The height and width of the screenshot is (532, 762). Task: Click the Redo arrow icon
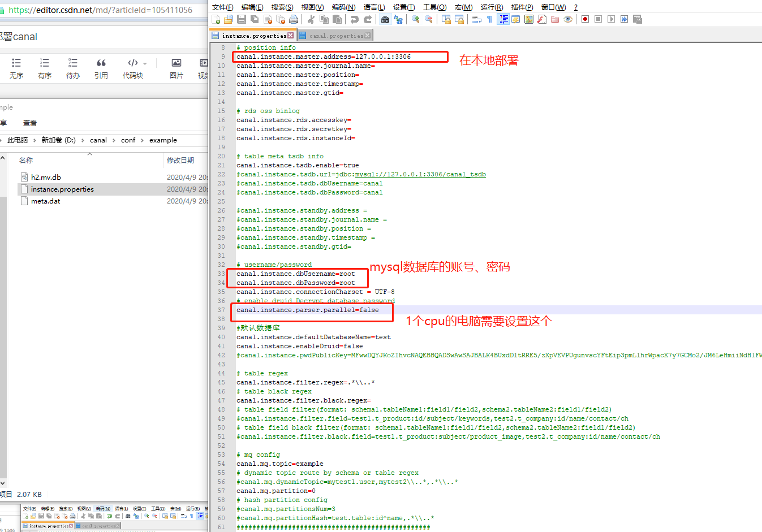click(x=368, y=19)
